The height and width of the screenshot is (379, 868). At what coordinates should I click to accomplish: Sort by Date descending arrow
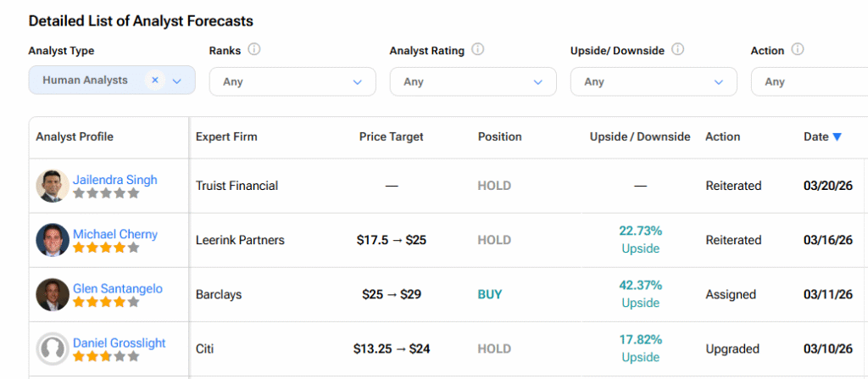point(837,137)
